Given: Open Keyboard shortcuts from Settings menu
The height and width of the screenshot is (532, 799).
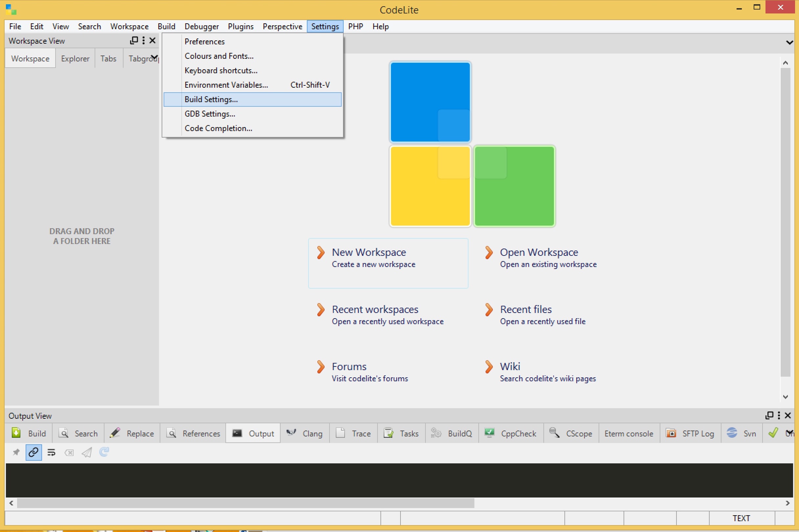Looking at the screenshot, I should click(x=253, y=70).
